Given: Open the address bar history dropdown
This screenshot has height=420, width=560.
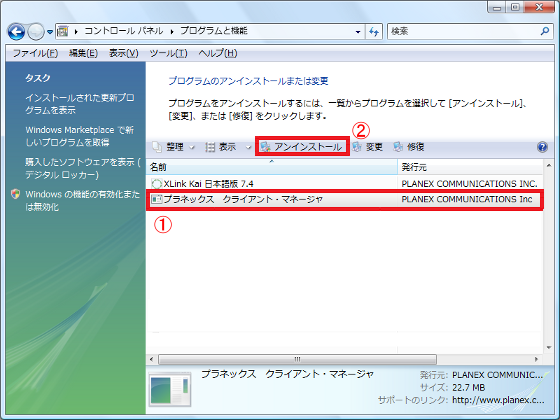Looking at the screenshot, I should pos(358,32).
